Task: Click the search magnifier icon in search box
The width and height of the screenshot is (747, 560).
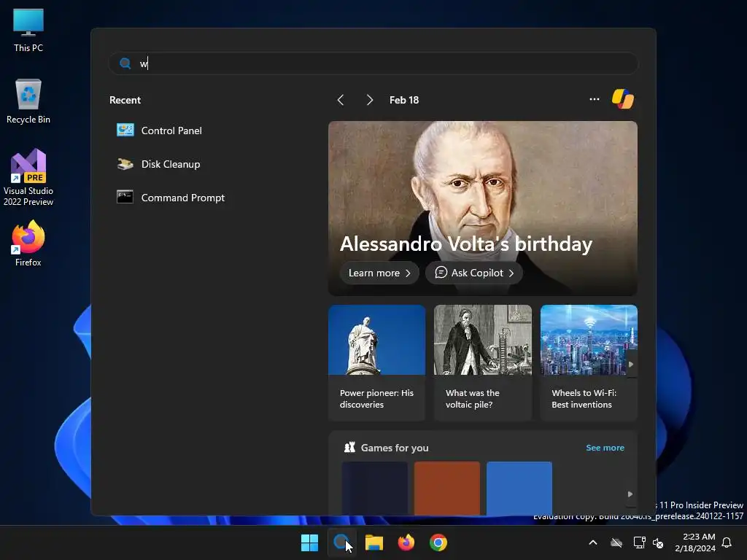Action: tap(125, 63)
